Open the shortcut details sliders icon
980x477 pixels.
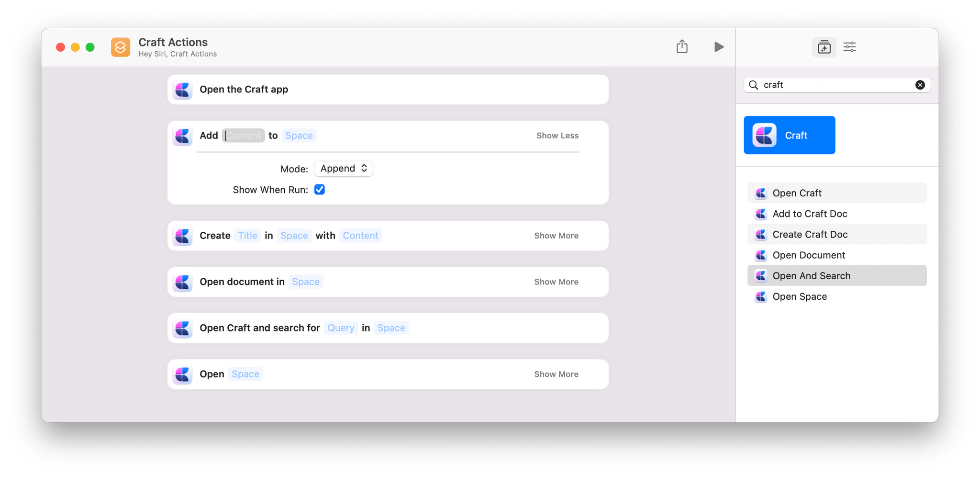[x=849, y=47]
